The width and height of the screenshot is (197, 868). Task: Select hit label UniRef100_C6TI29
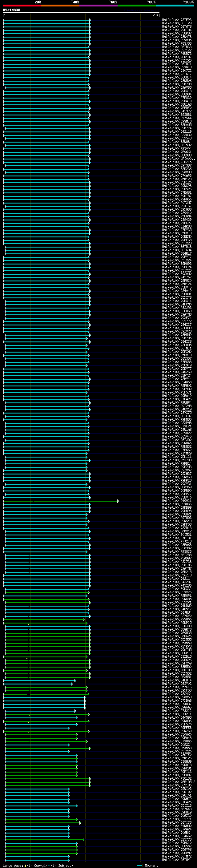click(x=177, y=23)
